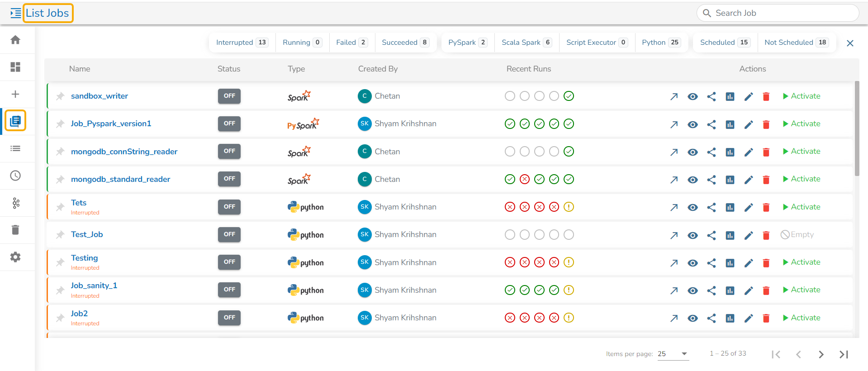Filter jobs by Scala Spark type
Viewport: 868px width, 371px height.
(x=526, y=43)
